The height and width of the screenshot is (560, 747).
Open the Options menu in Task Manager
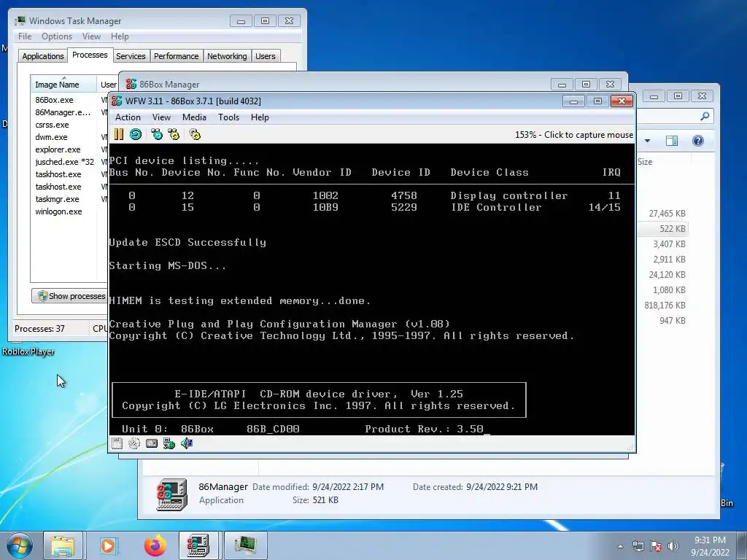(57, 36)
